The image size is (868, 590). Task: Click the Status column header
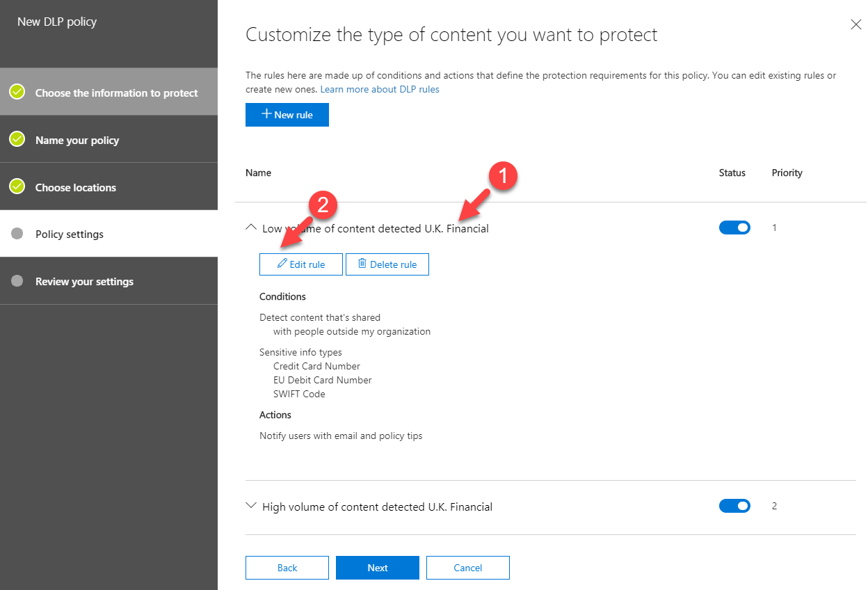pyautogui.click(x=732, y=173)
